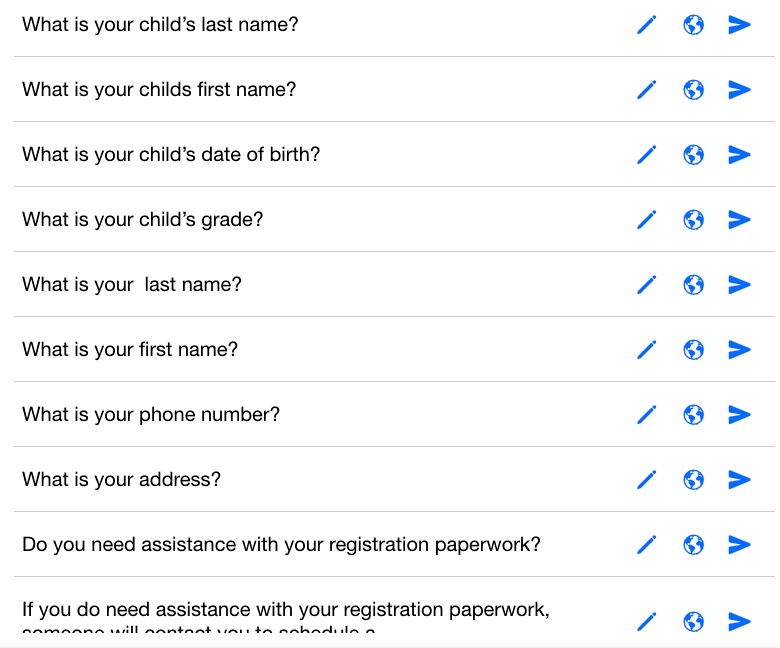Edit the 'childs first name' question with pencil
Screen dimensions: 780x648
[647, 90]
